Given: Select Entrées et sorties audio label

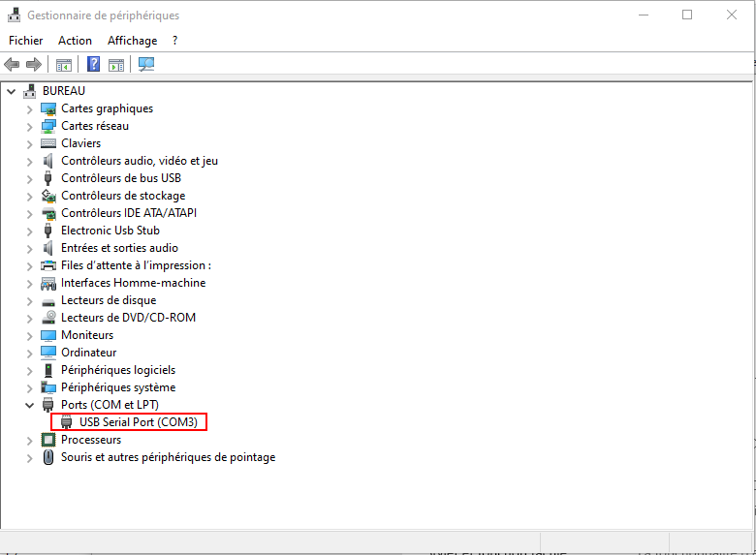Looking at the screenshot, I should [x=119, y=248].
